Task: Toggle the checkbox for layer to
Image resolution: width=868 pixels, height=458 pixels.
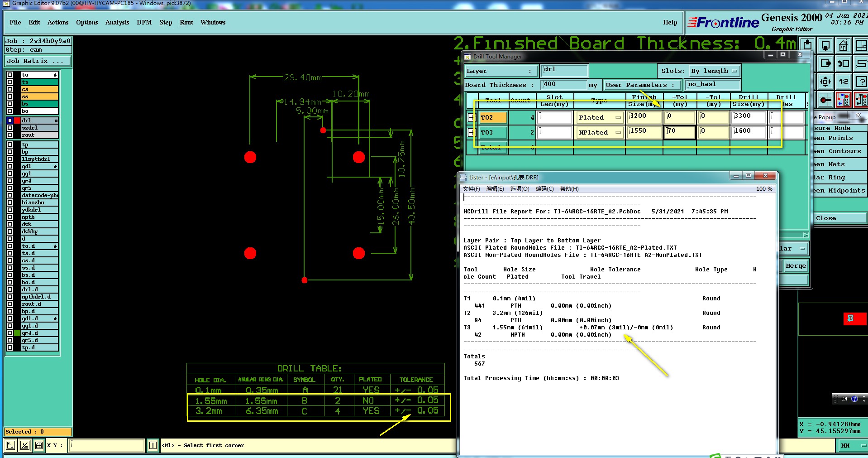Action: point(10,75)
